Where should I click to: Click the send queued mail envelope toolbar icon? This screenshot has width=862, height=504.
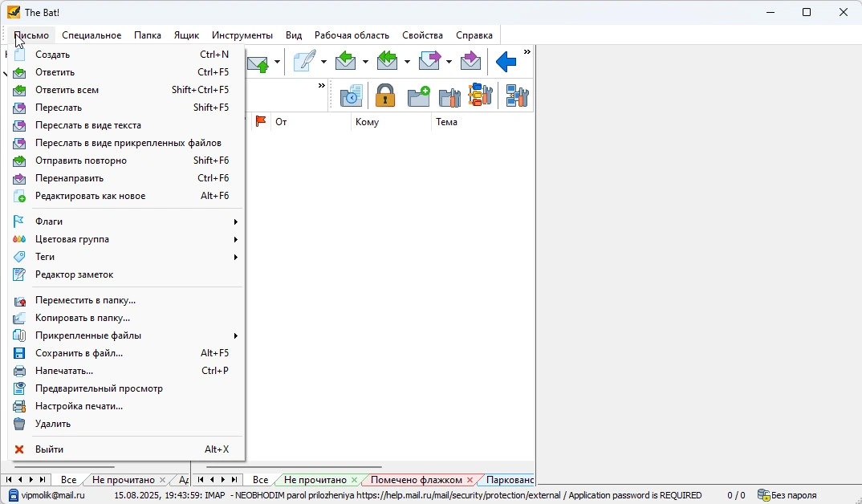pyautogui.click(x=258, y=62)
